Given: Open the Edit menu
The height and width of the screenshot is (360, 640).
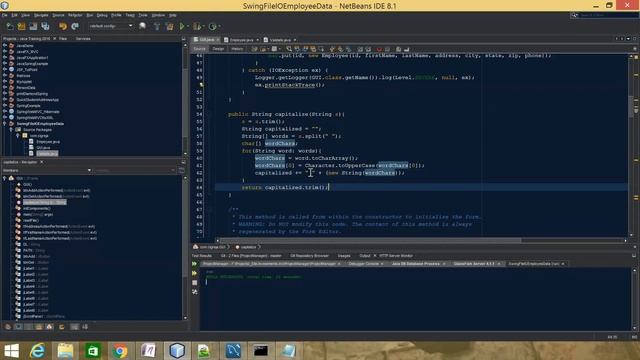Looking at the screenshot, I should (14, 15).
